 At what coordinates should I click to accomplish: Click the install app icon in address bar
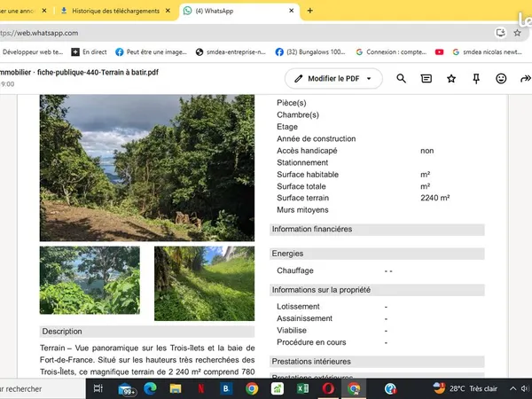(x=500, y=33)
